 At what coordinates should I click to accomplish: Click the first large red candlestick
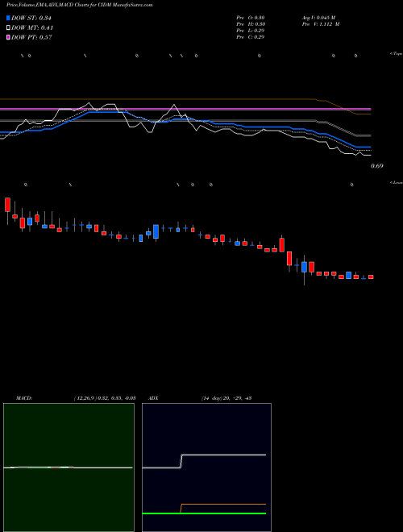[7, 205]
